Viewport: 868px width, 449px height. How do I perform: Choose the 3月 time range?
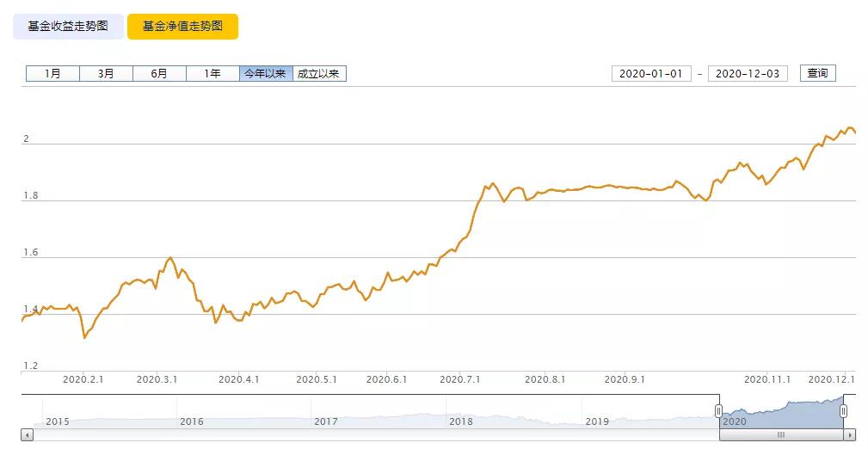click(107, 74)
